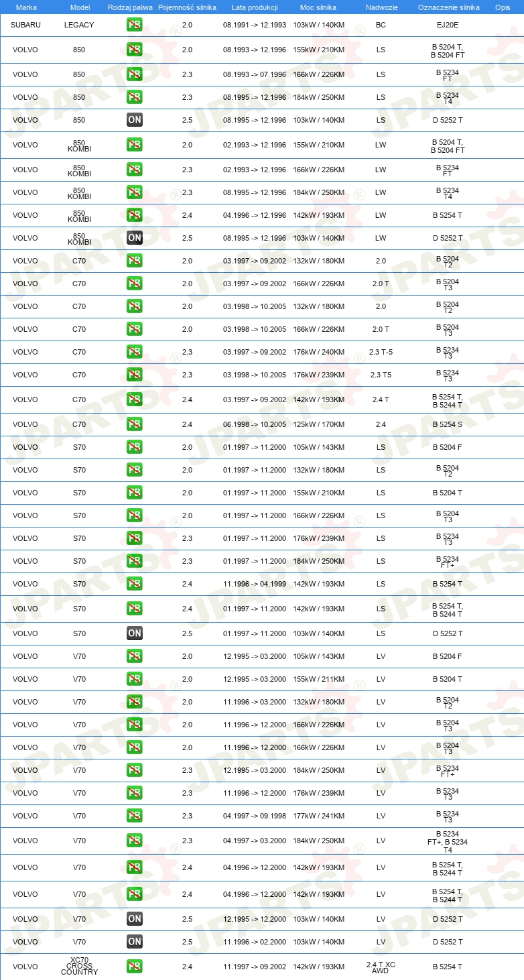Viewport: 524px width, 980px height.
Task: Click the 12.1995 -> 12.2000 production years
Action: [255, 919]
